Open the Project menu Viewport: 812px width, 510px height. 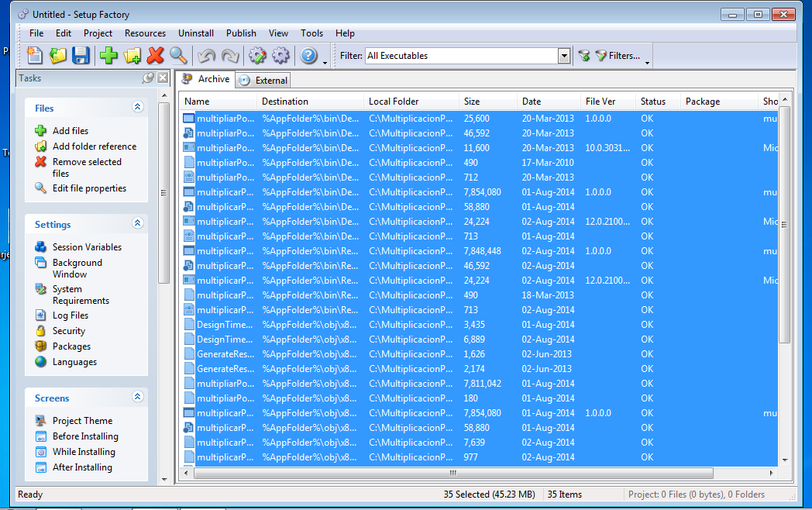click(98, 33)
